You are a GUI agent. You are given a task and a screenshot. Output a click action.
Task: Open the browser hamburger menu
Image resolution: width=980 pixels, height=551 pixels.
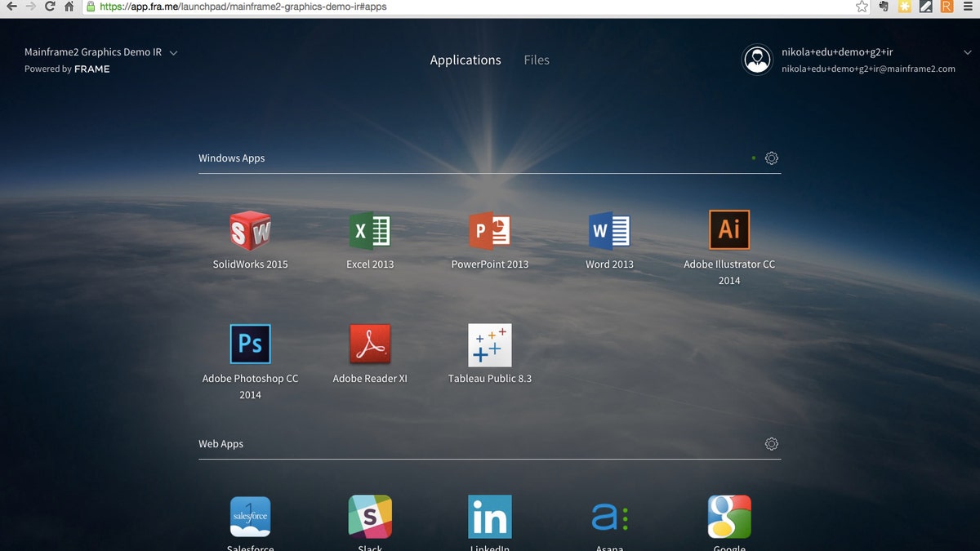[968, 7]
